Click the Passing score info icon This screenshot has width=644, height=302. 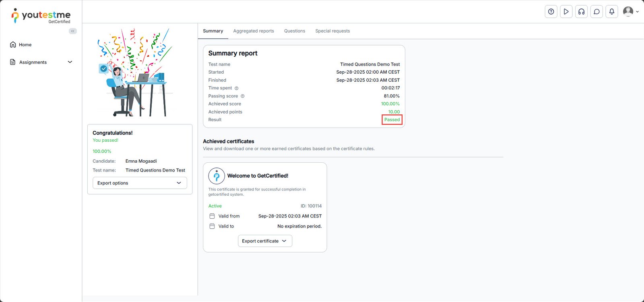pyautogui.click(x=242, y=96)
